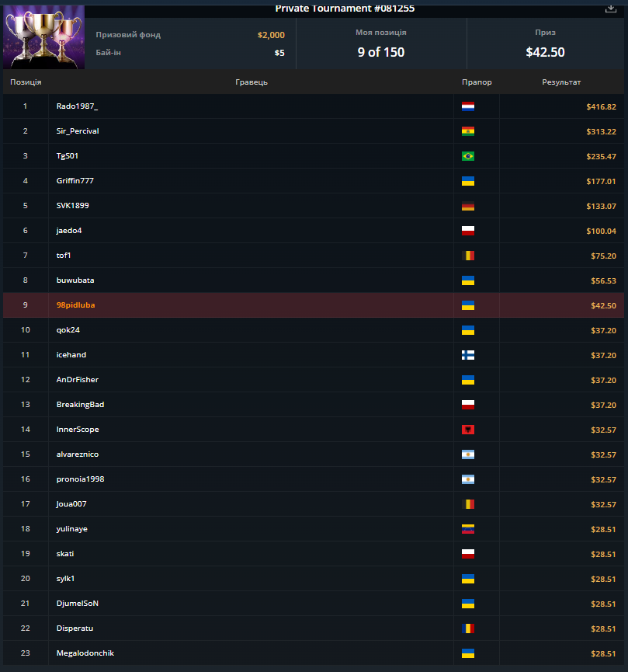Click the Finland flag beside icehand
The width and height of the screenshot is (628, 672).
tap(468, 355)
